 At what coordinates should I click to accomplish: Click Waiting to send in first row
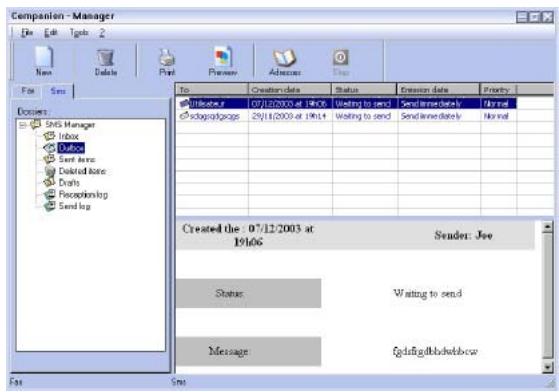tap(363, 104)
